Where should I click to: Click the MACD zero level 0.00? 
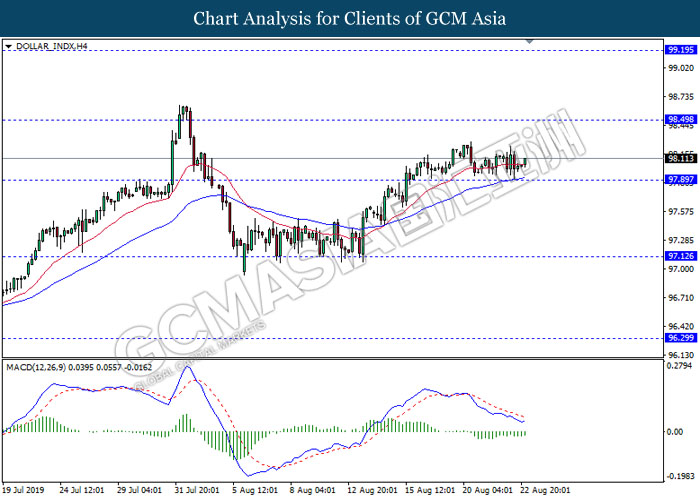pos(675,432)
